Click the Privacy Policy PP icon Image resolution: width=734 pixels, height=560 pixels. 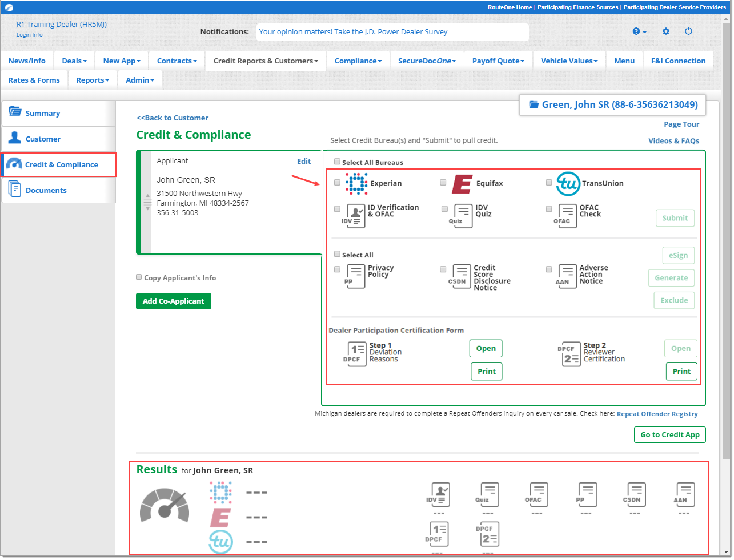pyautogui.click(x=355, y=276)
